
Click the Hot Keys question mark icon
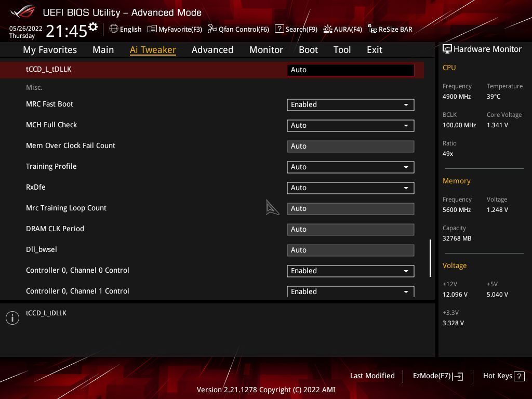[519, 376]
